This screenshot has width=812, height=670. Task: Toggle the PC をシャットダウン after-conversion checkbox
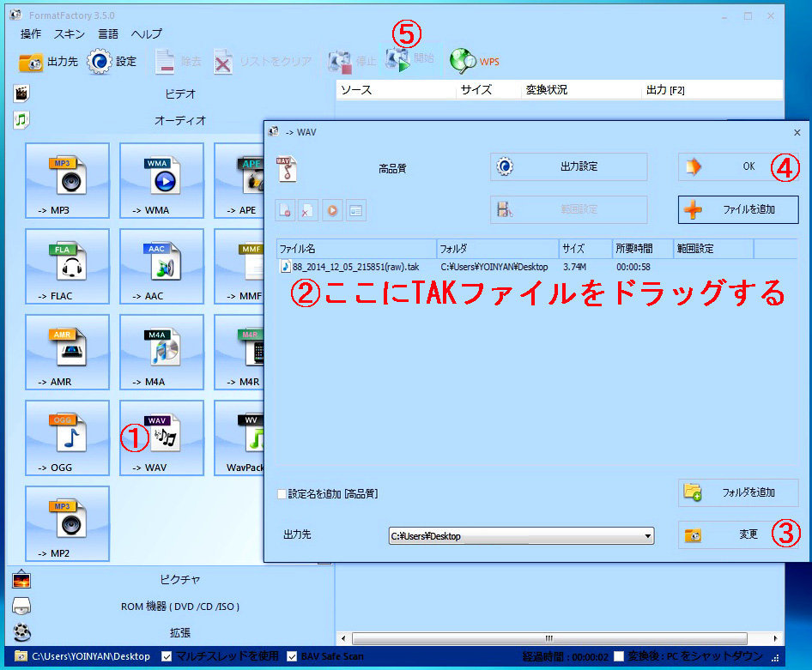click(x=619, y=656)
